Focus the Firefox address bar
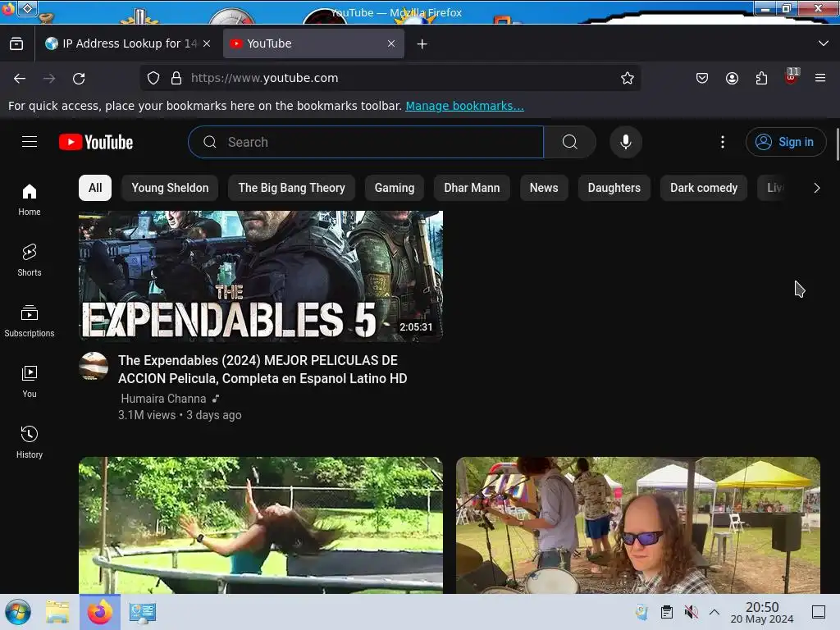Viewport: 840px width, 630px height. click(390, 78)
